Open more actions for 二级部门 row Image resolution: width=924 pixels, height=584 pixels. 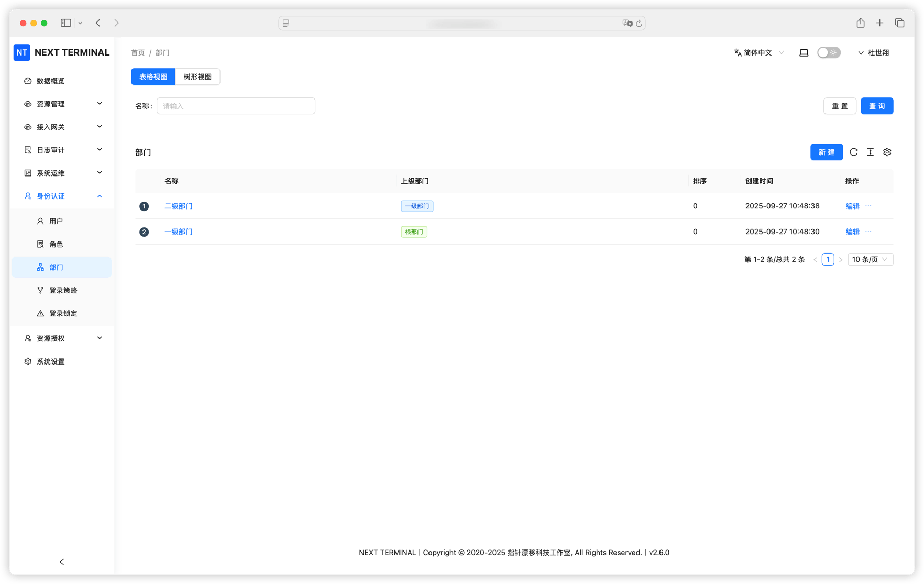click(x=868, y=206)
